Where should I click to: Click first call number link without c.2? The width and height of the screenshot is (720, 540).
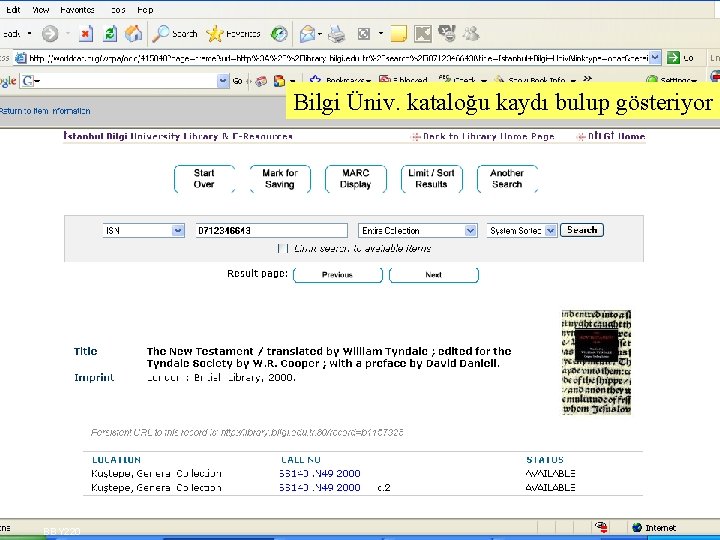[320, 473]
